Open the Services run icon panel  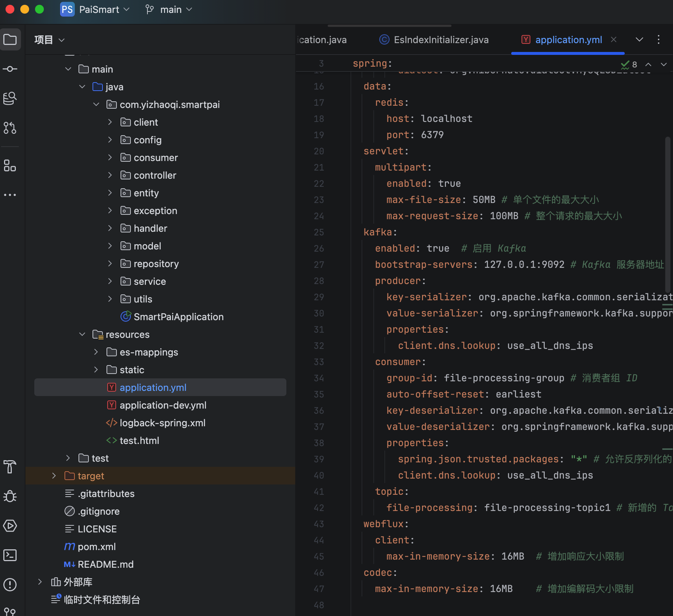click(10, 526)
